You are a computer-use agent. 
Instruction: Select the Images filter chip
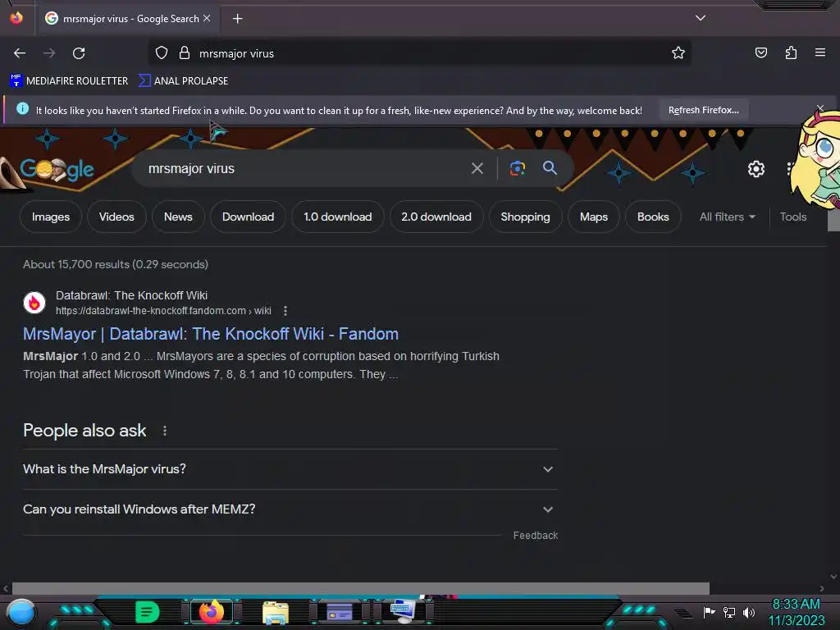coord(50,217)
